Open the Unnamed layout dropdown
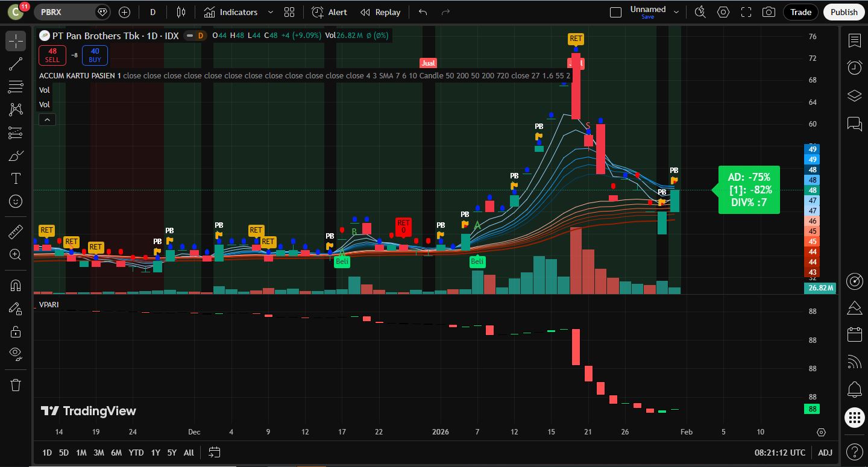868x467 pixels. point(676,12)
